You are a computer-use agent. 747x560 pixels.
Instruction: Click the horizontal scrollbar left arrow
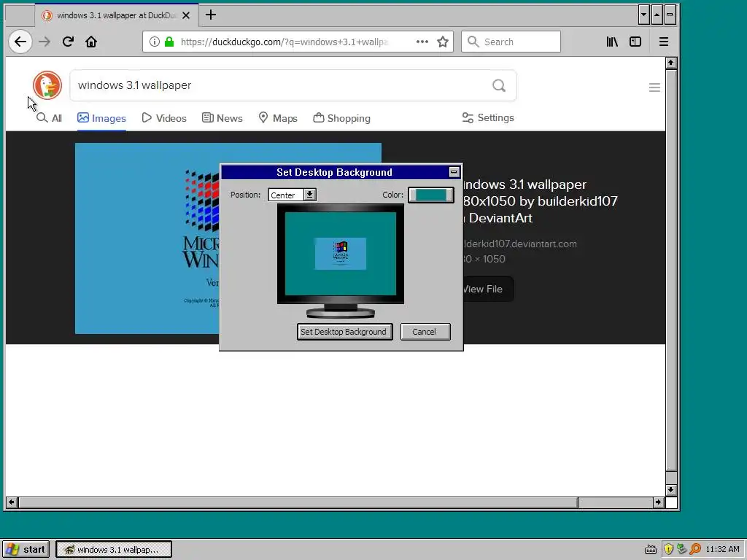[12, 502]
